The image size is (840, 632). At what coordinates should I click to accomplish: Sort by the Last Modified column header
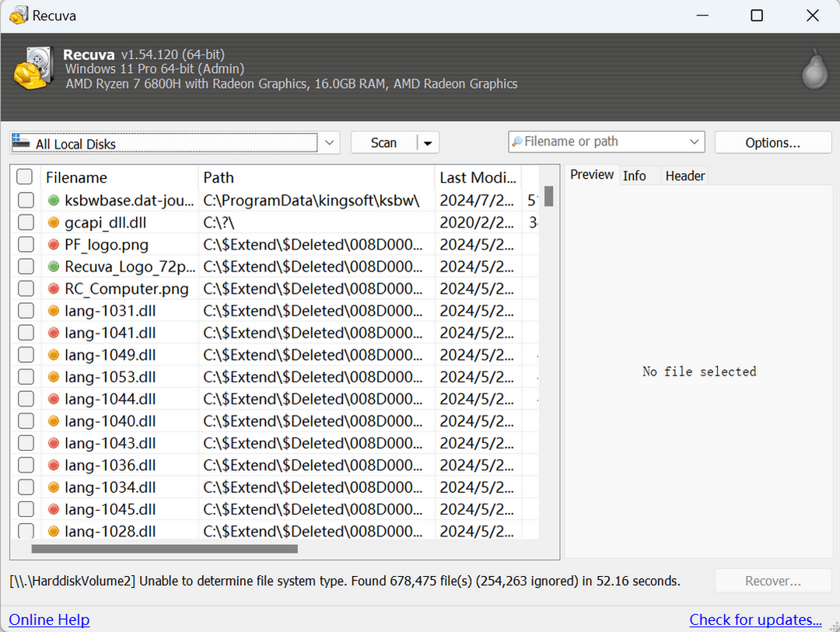point(478,177)
